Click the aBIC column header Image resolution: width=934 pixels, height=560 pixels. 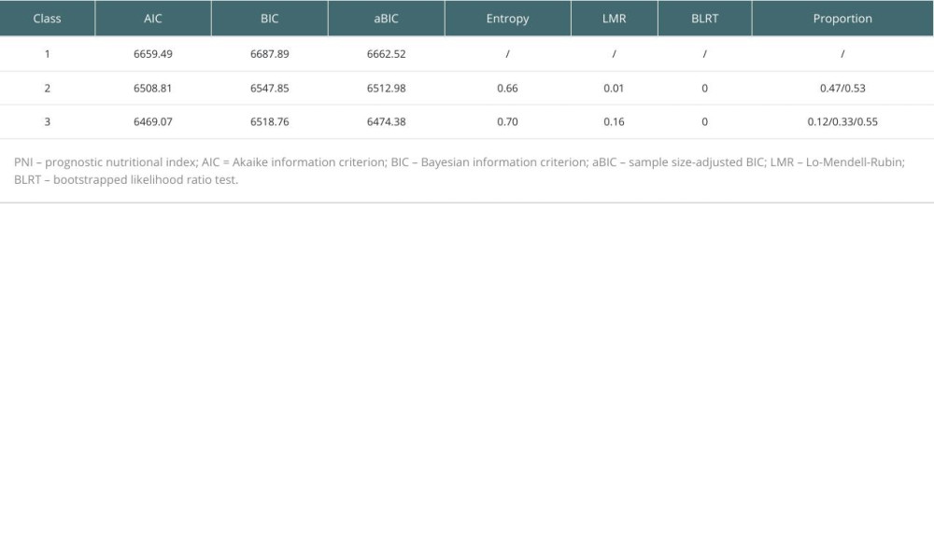pos(386,19)
